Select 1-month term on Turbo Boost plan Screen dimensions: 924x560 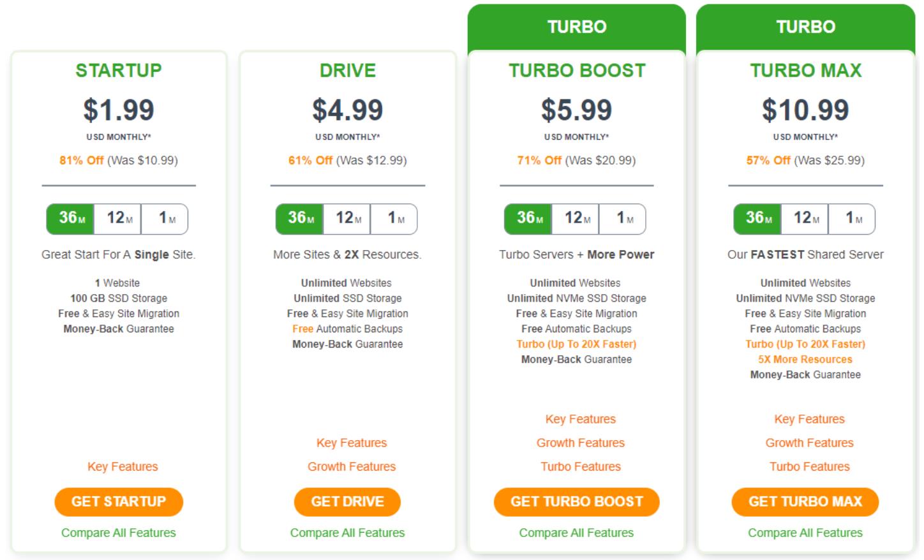(623, 219)
